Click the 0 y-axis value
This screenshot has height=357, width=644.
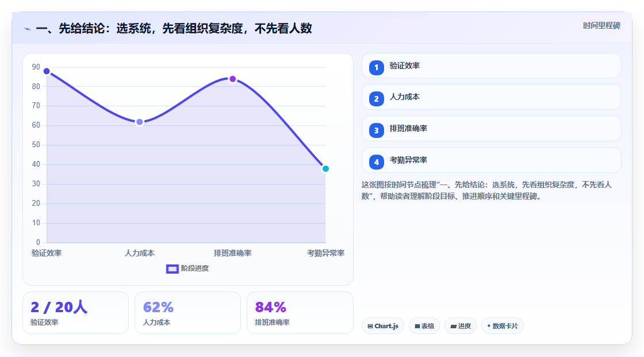click(x=38, y=243)
